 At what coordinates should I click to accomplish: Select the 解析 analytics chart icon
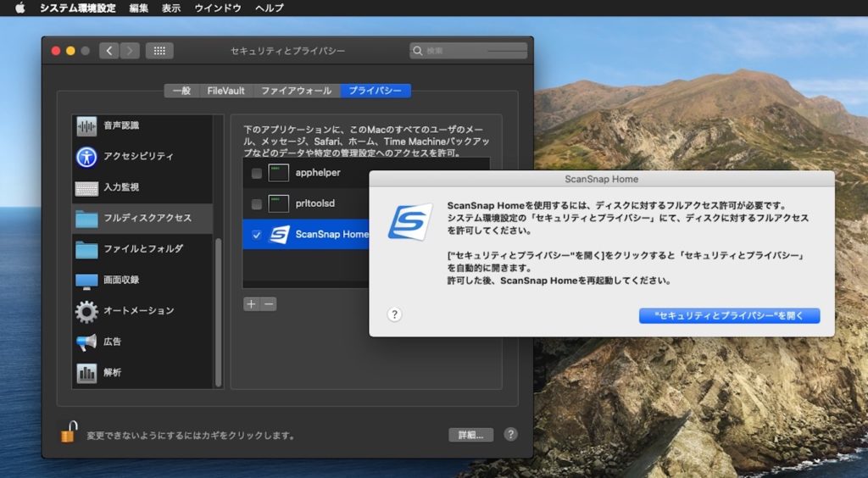tap(86, 372)
